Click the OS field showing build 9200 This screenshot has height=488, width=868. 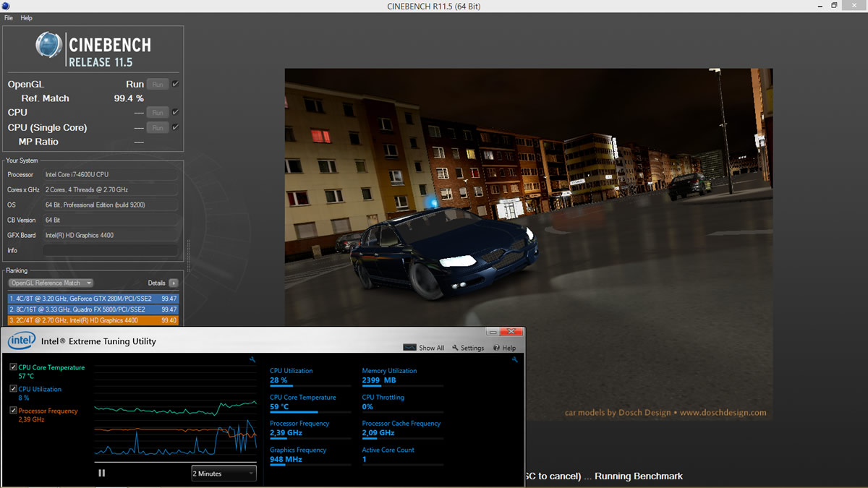110,205
